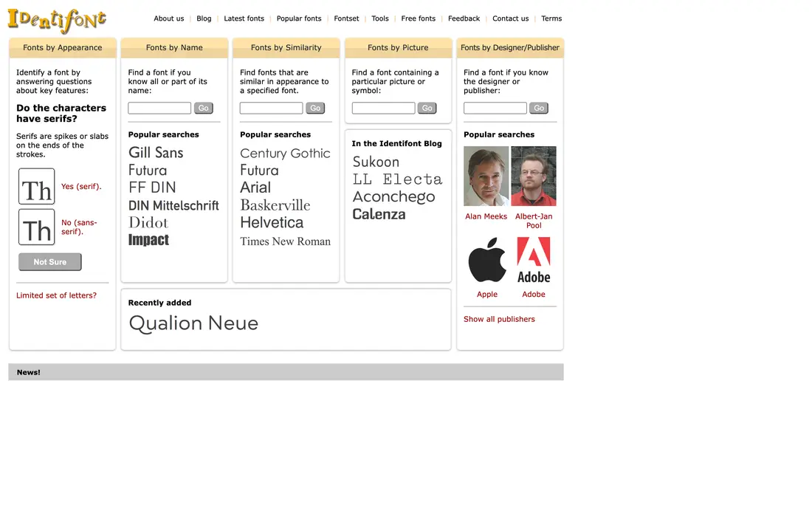Focus the designer or publisher search field
The width and height of the screenshot is (812, 508).
(x=495, y=109)
